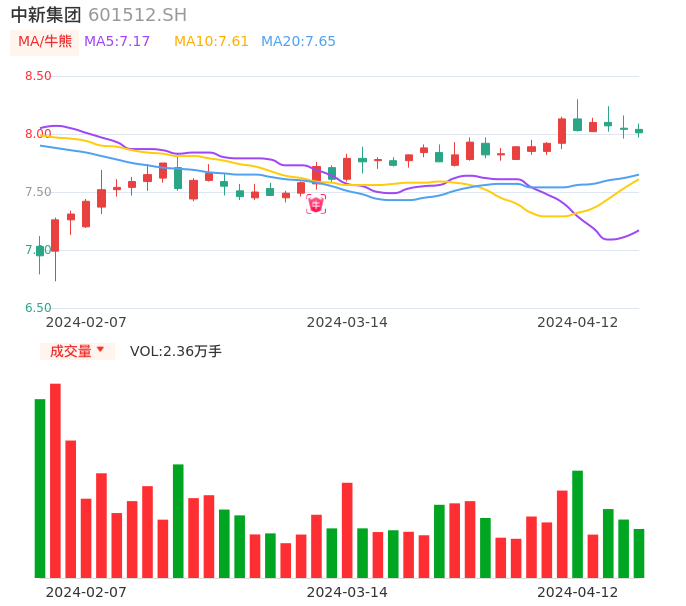The height and width of the screenshot is (606, 686).
Task: Toggle the MA5:7.17 legend line
Action: (117, 42)
